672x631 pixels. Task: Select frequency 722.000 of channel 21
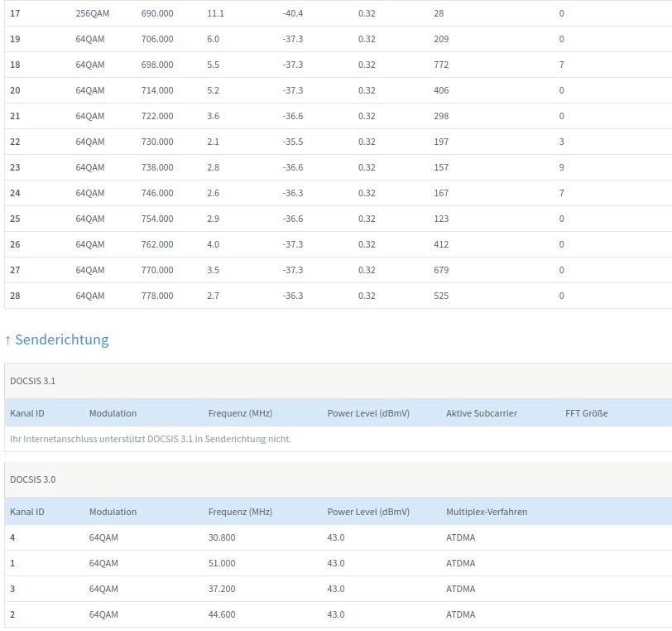(157, 116)
